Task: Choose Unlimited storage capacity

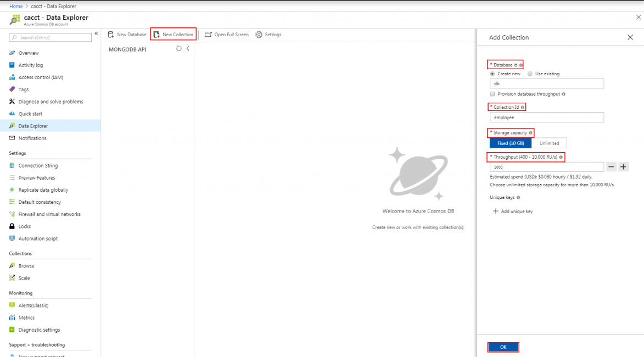Action: [x=549, y=143]
